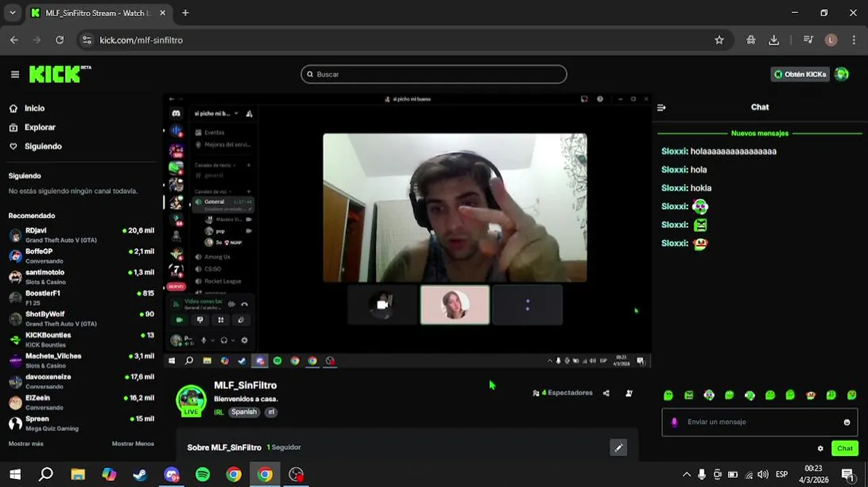Open Steam from taskbar
This screenshot has width=868, height=487.
[140, 475]
